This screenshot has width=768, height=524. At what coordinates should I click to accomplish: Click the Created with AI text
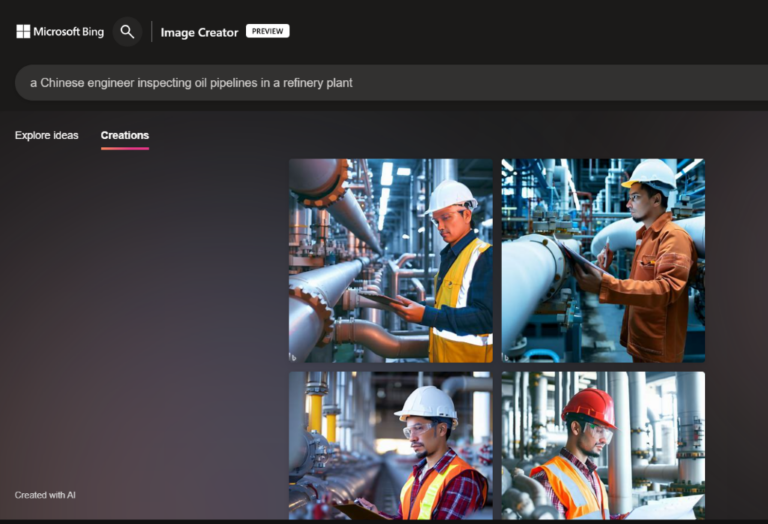[x=45, y=495]
